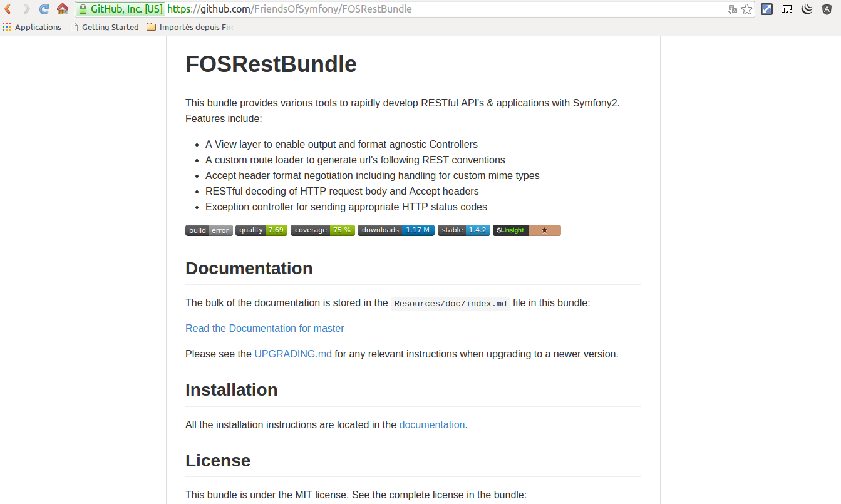Open Read the Documentation for master link
This screenshot has height=504, width=841.
click(x=265, y=328)
